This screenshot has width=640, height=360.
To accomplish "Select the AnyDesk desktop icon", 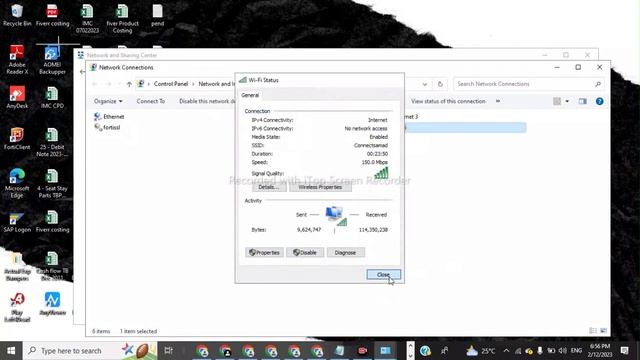I will click(x=17, y=97).
